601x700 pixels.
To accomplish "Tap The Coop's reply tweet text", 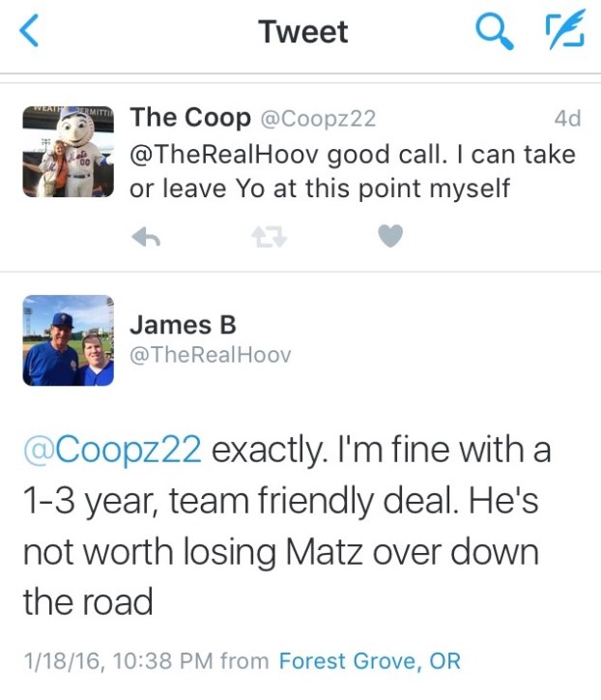I will click(x=353, y=171).
